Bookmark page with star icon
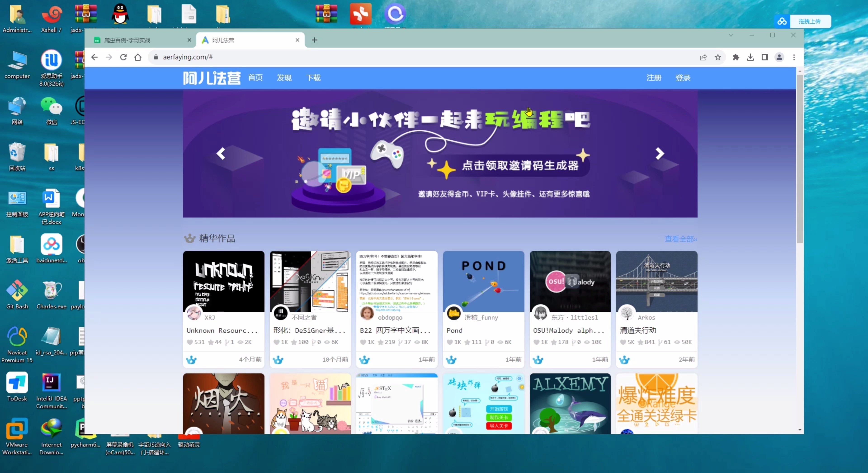 (718, 57)
